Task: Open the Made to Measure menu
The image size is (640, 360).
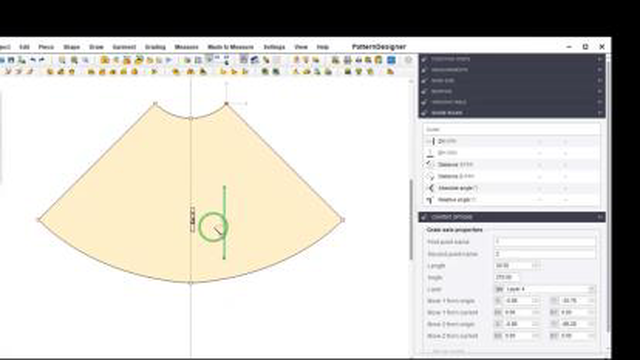Action: click(x=231, y=47)
